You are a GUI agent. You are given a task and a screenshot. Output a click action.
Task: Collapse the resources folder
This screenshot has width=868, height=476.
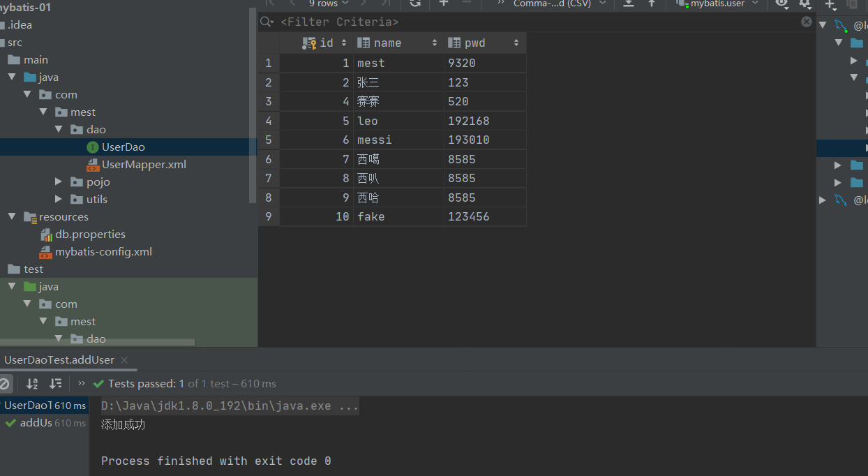coord(13,216)
